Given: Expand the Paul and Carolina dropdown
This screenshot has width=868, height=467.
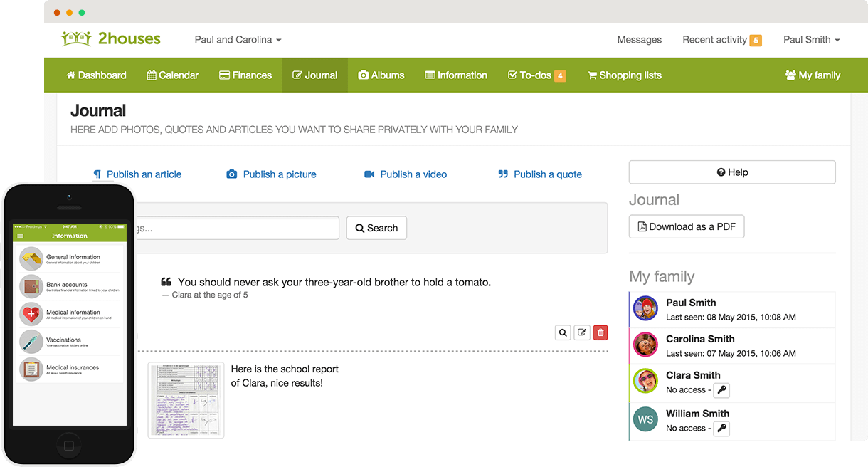Looking at the screenshot, I should (238, 40).
